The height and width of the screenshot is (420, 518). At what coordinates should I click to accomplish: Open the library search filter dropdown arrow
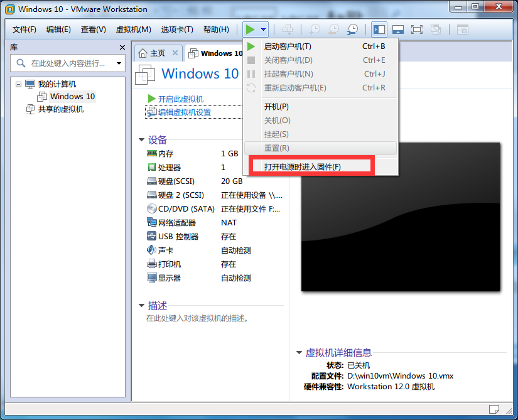[x=118, y=63]
